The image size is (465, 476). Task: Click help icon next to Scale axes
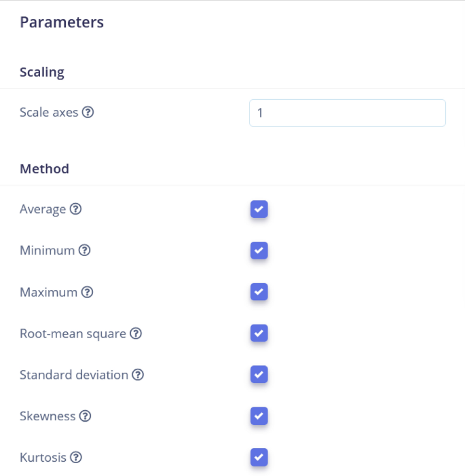pos(88,113)
